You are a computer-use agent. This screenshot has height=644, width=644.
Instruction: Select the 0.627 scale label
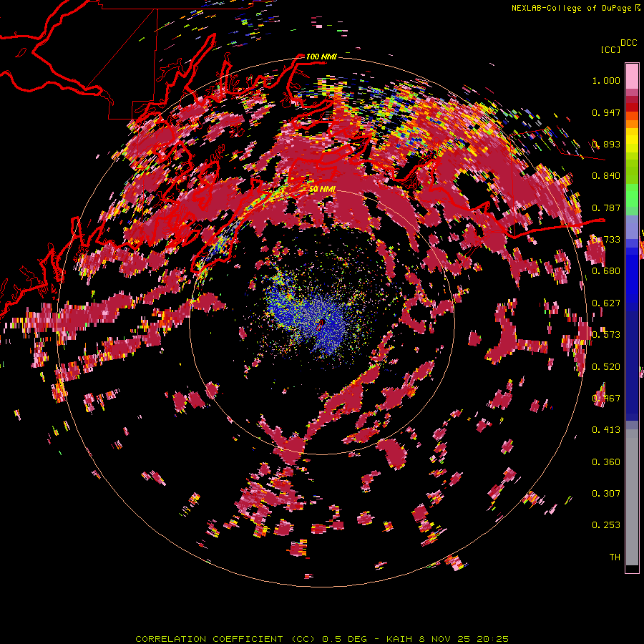coord(606,303)
